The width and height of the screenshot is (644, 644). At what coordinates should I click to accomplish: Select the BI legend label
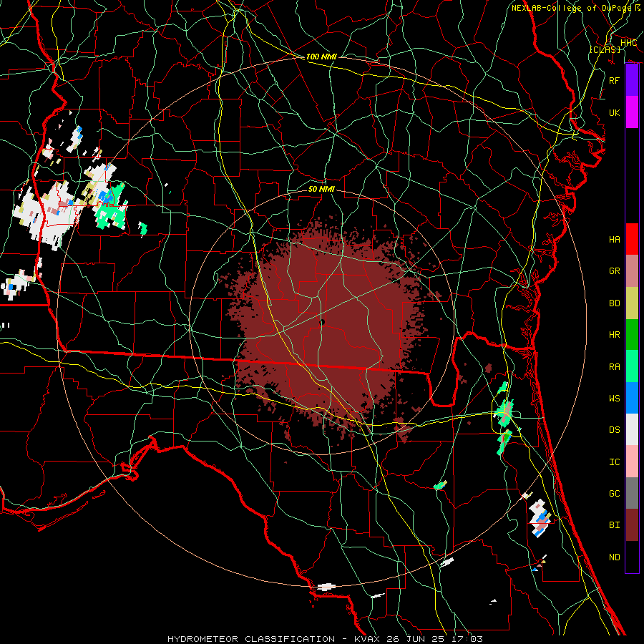(615, 525)
